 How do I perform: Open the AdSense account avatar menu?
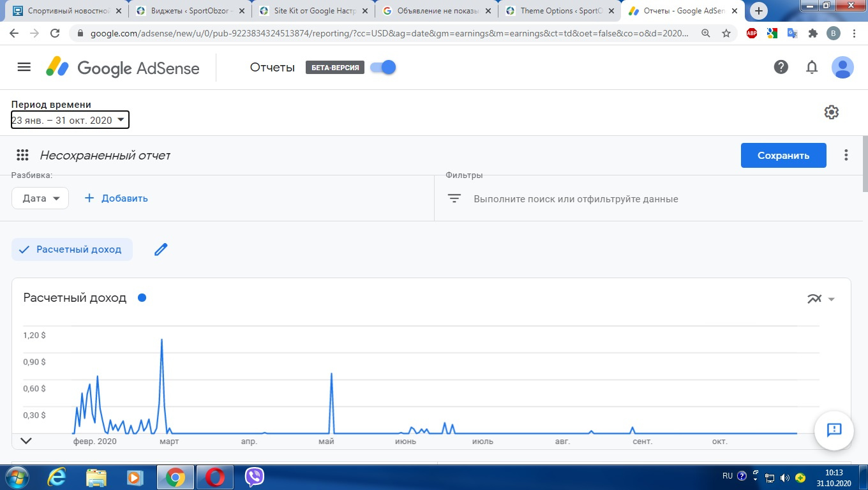(842, 67)
